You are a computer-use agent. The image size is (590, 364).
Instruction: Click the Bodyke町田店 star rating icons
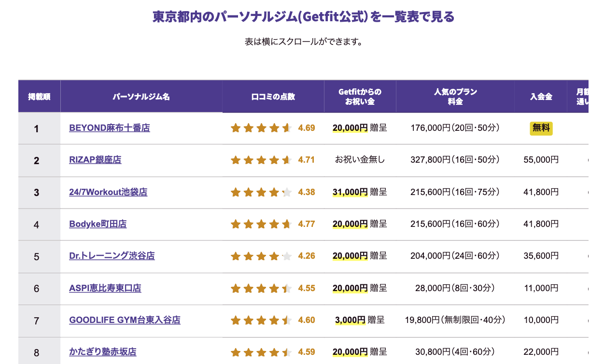(261, 224)
